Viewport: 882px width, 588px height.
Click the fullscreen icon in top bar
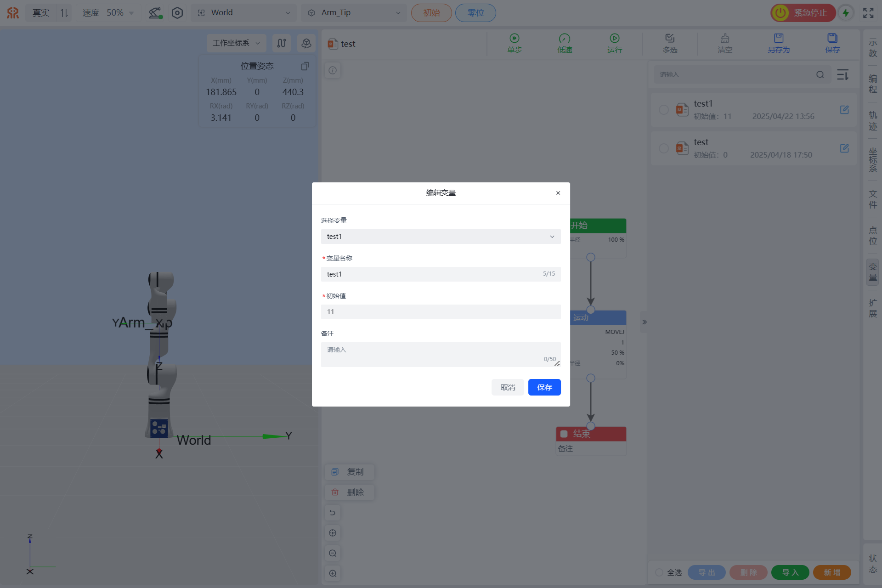point(868,13)
